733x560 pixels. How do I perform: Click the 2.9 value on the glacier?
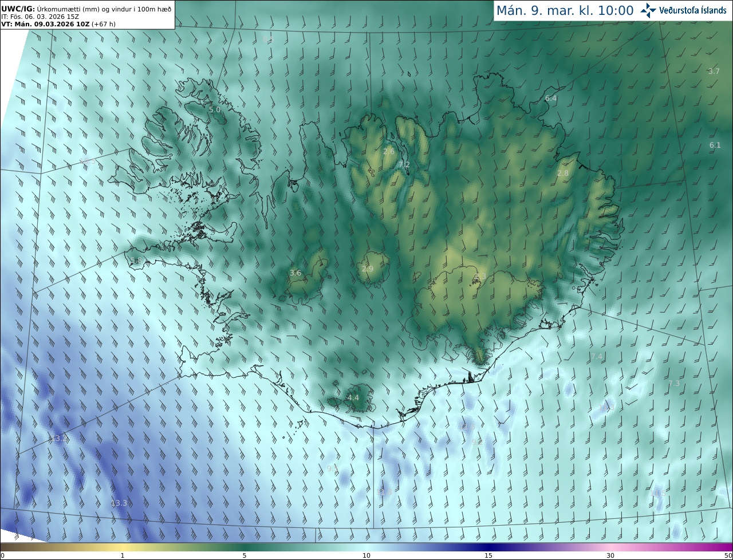pos(368,269)
